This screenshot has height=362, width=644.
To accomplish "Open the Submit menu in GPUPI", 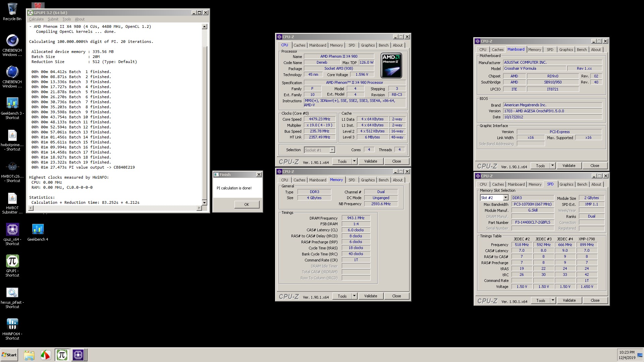I will [53, 19].
